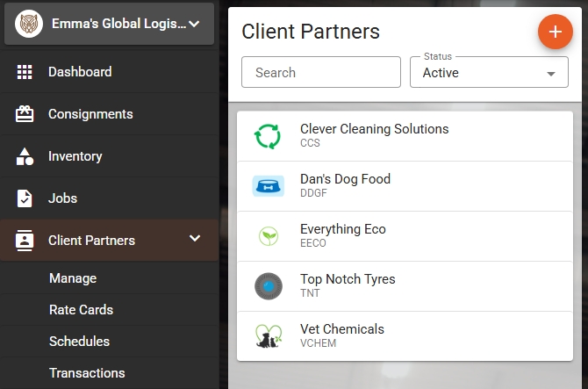
Task: Click the TNT code text
Action: pos(310,293)
